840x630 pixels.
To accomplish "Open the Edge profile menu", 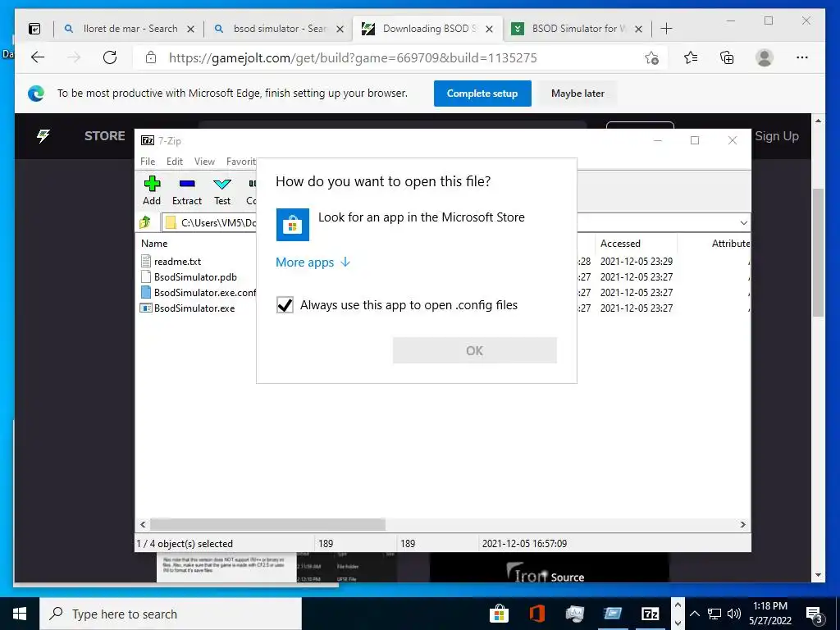I will (764, 57).
